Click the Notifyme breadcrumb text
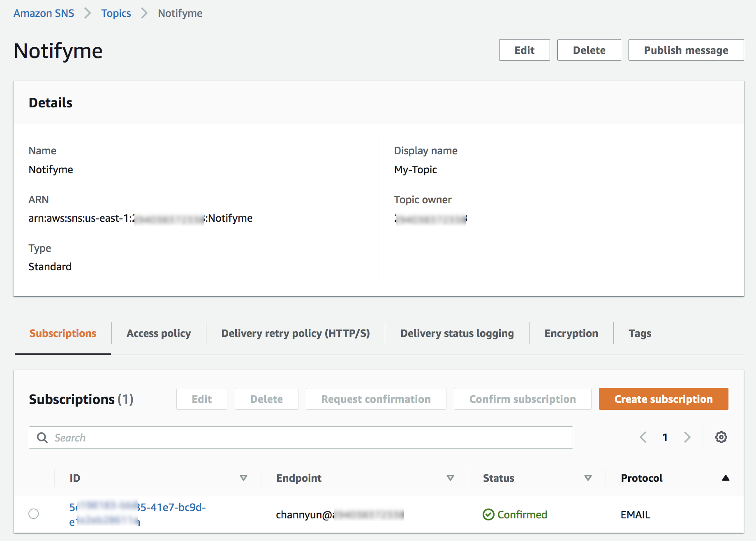Screen dimensions: 756x541 (x=180, y=13)
